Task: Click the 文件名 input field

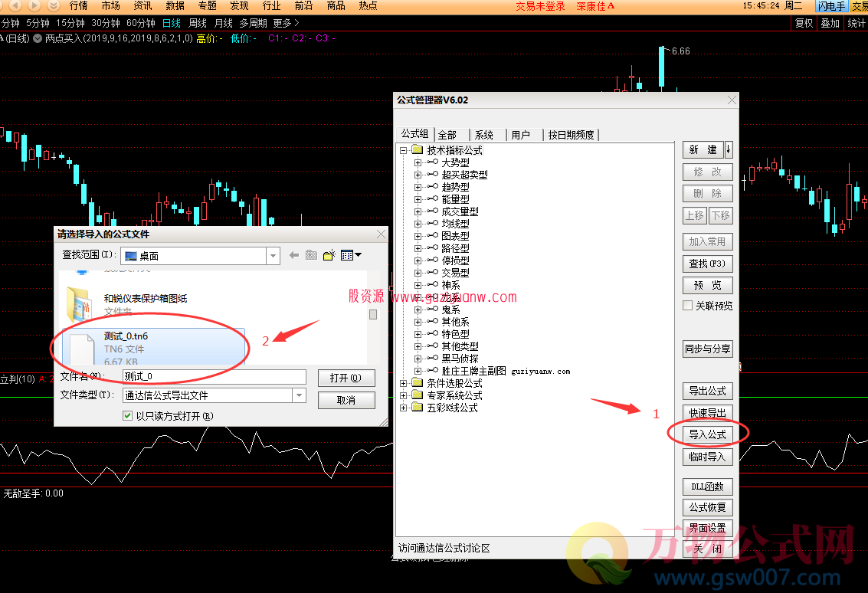Action: coord(214,376)
